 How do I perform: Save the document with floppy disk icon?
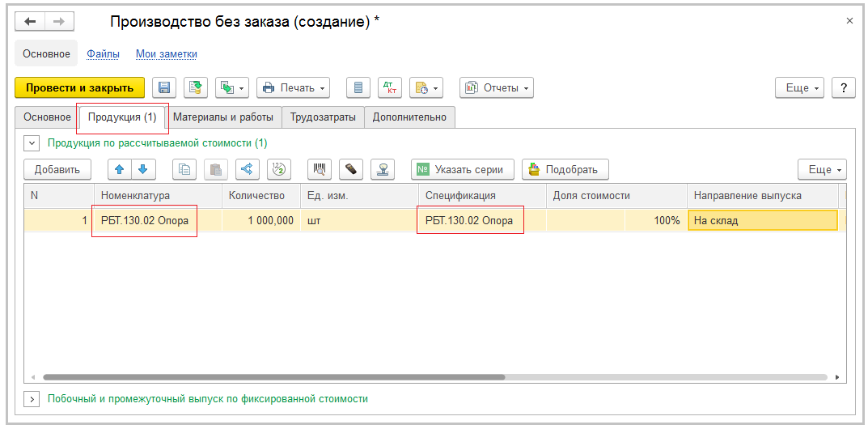164,87
